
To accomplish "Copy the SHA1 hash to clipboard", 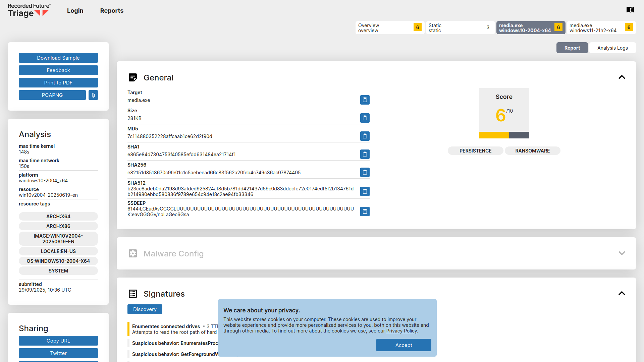I will pos(365,154).
